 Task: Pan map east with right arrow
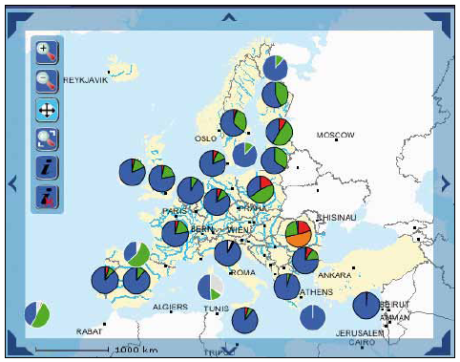coord(446,184)
